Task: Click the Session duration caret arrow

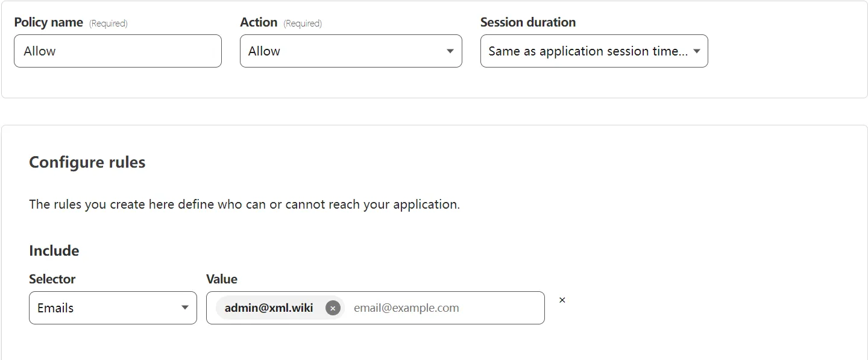Action: tap(697, 51)
